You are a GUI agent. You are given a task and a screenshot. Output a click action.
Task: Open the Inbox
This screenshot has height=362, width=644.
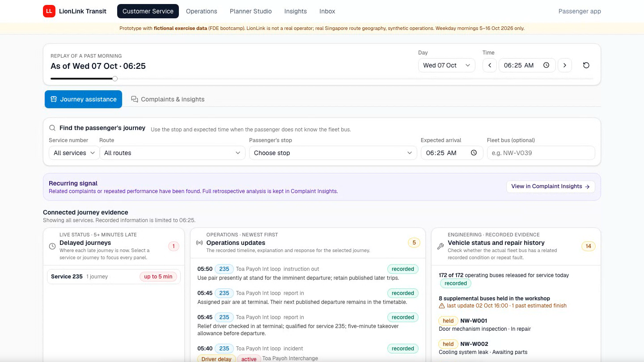coord(327,11)
